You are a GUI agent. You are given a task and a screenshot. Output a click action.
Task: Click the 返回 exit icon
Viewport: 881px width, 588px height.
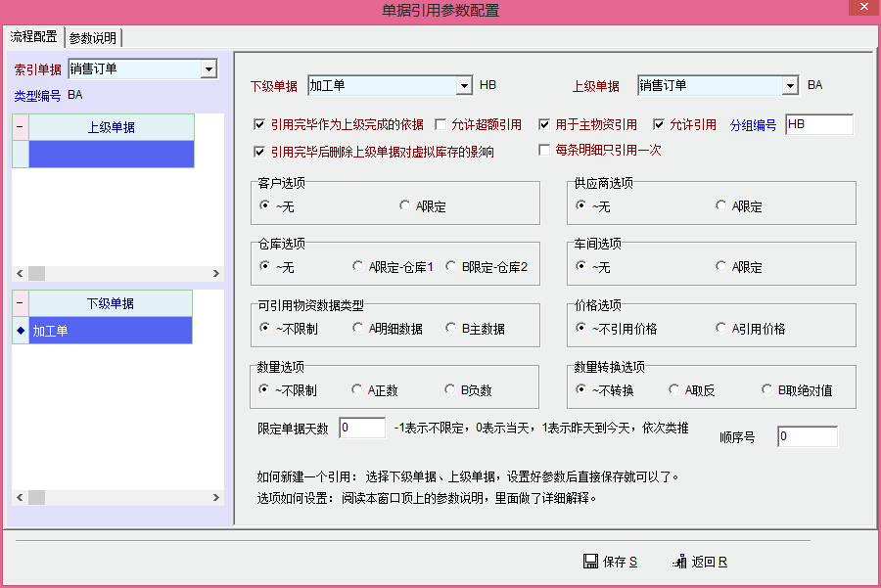click(679, 562)
